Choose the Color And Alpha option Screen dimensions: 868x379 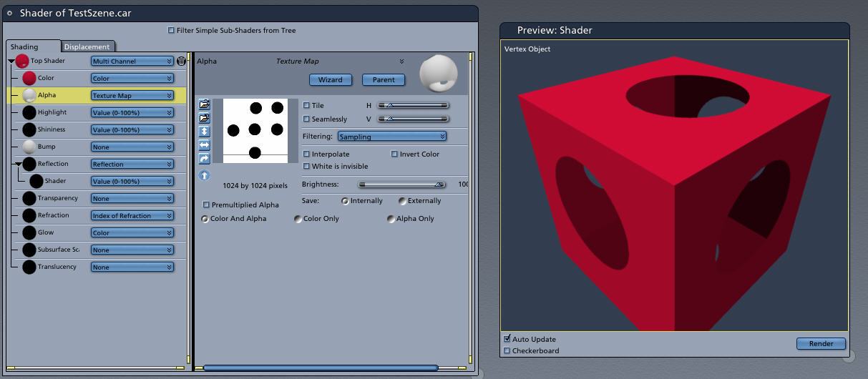tap(205, 219)
